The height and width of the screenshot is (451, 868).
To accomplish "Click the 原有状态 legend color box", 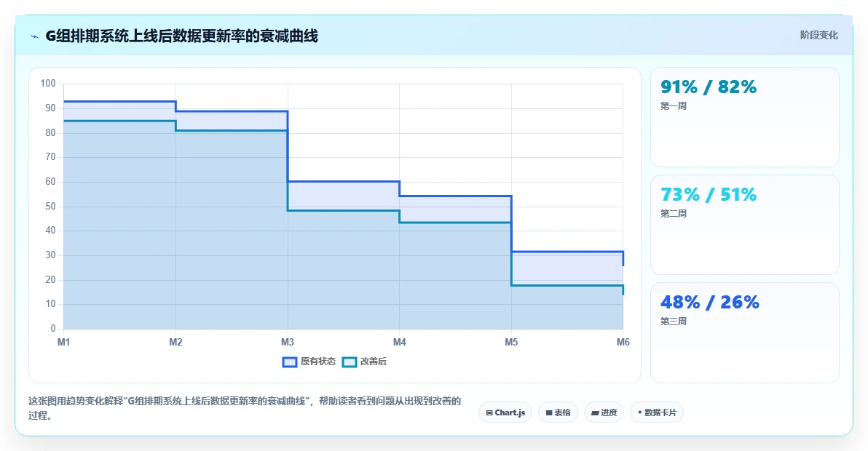I will pos(290,362).
